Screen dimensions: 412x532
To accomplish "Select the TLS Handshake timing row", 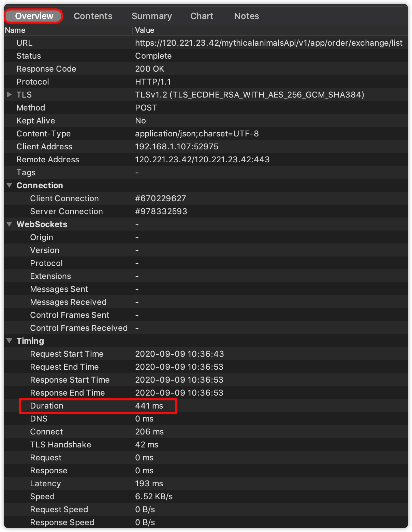I will (61, 445).
